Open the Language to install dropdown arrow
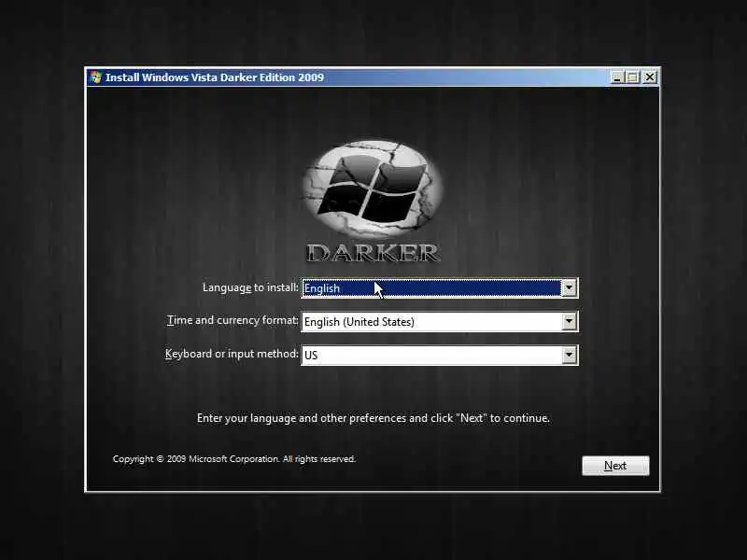The height and width of the screenshot is (560, 747). pos(569,287)
